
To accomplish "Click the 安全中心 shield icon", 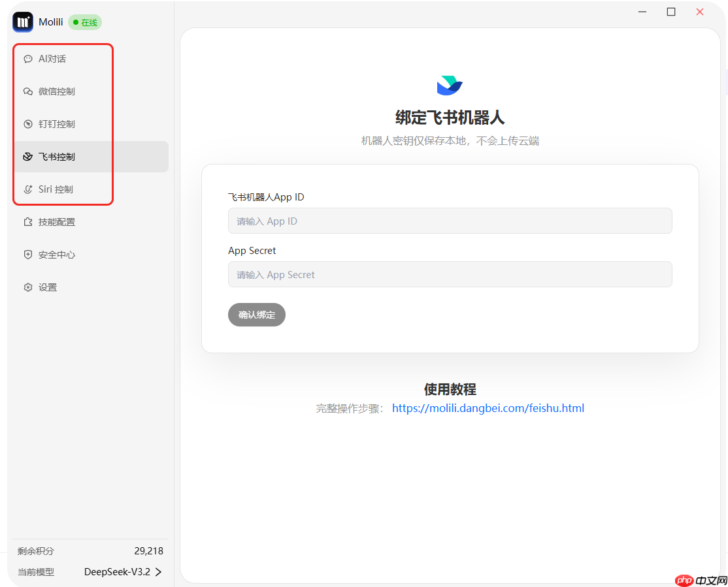I will point(27,255).
